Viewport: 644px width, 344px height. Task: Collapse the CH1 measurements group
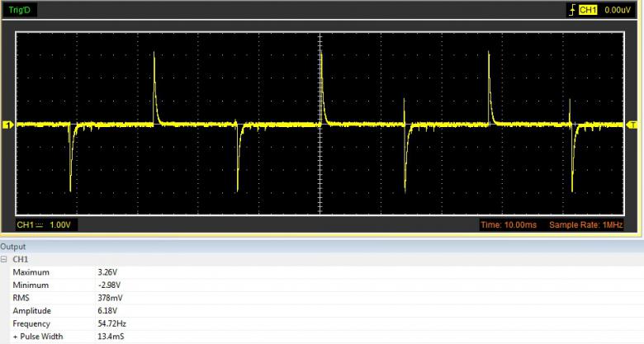[4, 259]
